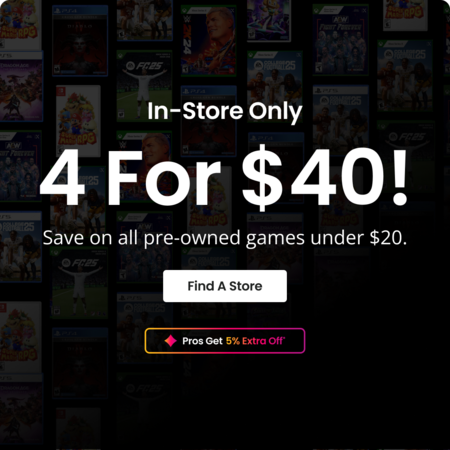Viewport: 450px width, 450px height.
Task: Select the Dragon Age PS5 cover on left edge
Action: (x=21, y=86)
